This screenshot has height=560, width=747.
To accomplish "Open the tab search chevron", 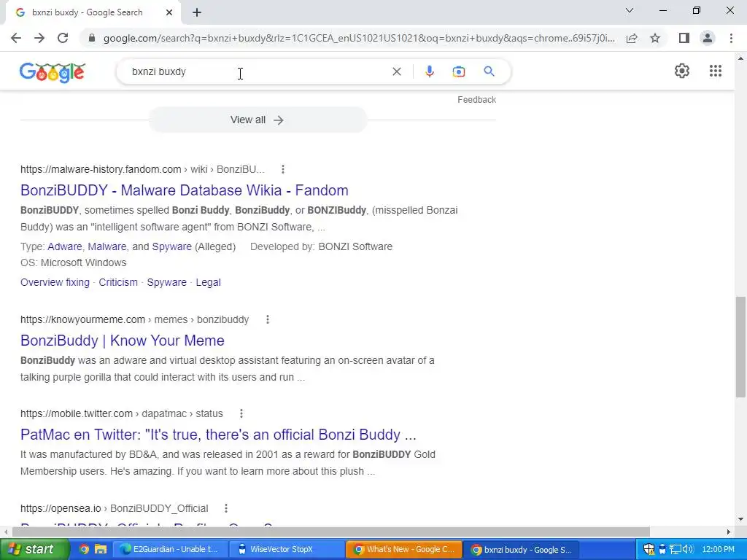I will click(630, 10).
